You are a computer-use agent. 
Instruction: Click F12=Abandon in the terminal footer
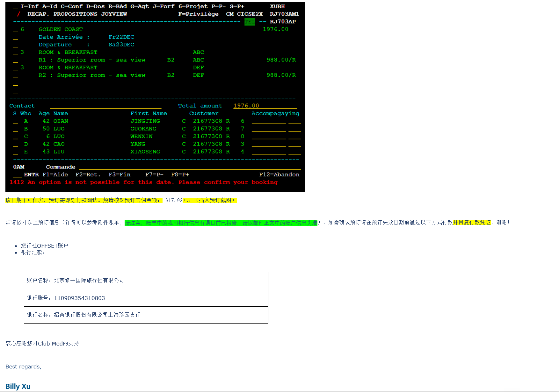279,175
